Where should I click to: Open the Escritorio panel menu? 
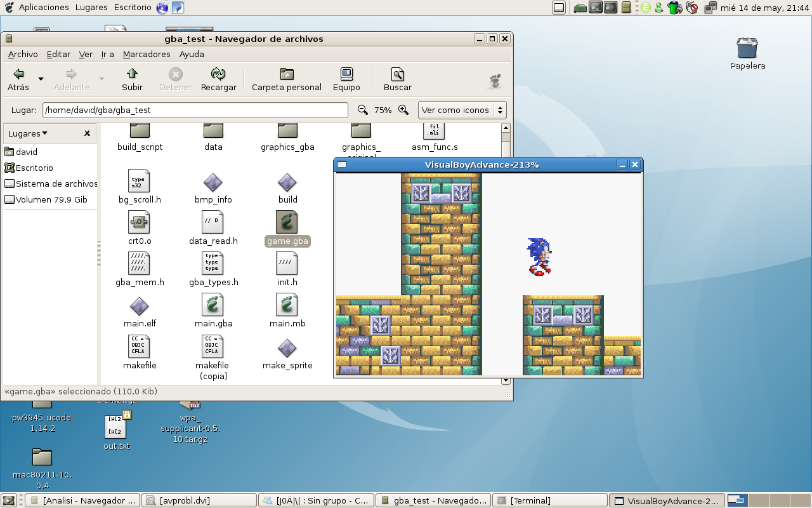pyautogui.click(x=133, y=8)
